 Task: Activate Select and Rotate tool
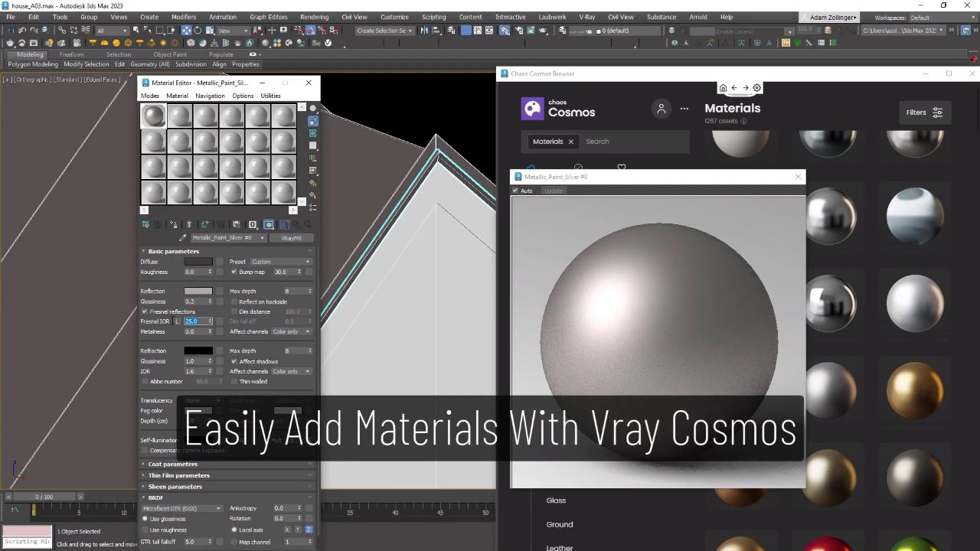pyautogui.click(x=198, y=31)
